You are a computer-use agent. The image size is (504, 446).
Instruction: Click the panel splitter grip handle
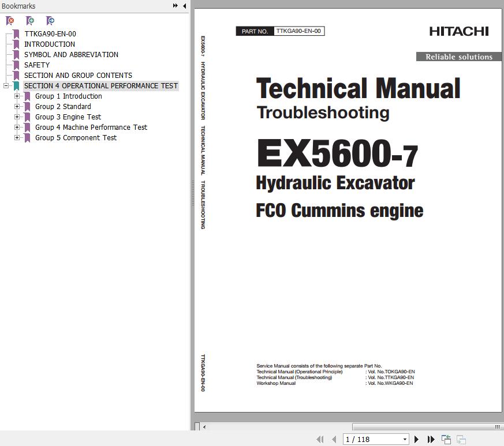tap(193, 193)
